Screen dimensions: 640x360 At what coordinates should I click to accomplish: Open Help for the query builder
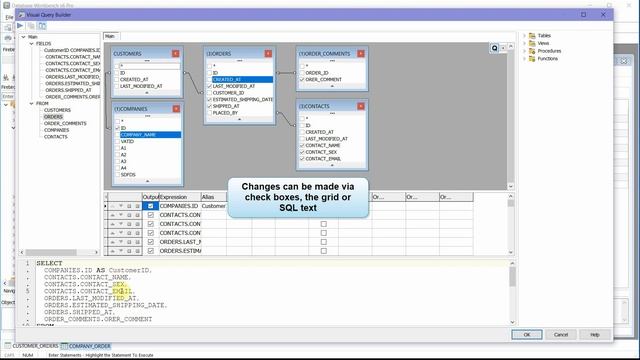(595, 335)
